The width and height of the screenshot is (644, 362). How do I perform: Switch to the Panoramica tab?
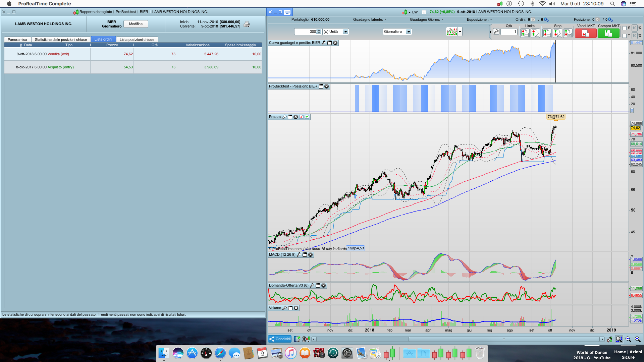pos(17,40)
